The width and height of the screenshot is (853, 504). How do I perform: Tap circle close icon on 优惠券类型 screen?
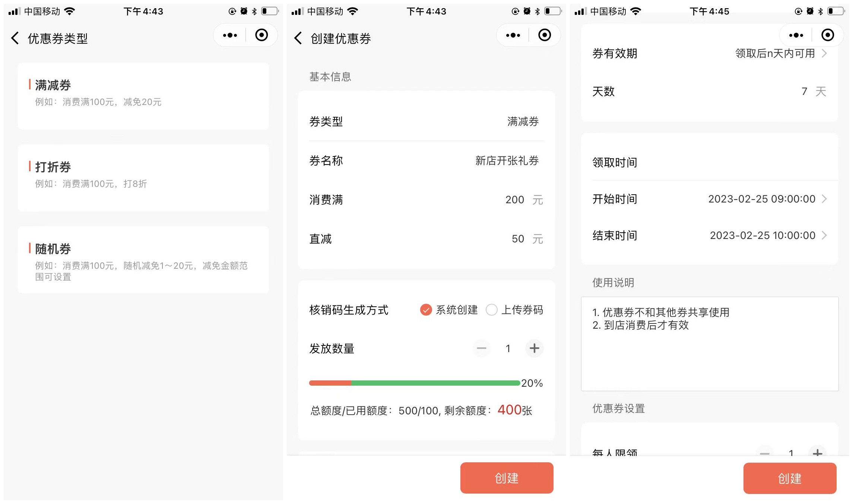(261, 35)
